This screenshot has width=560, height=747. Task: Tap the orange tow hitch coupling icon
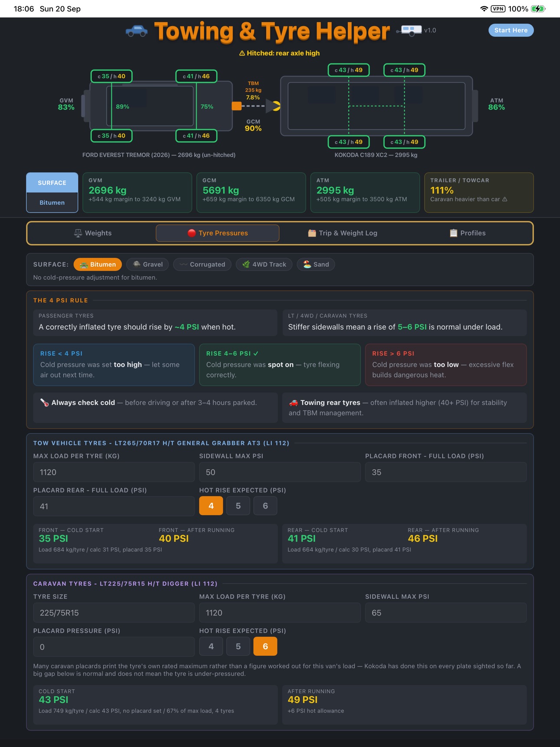(237, 106)
